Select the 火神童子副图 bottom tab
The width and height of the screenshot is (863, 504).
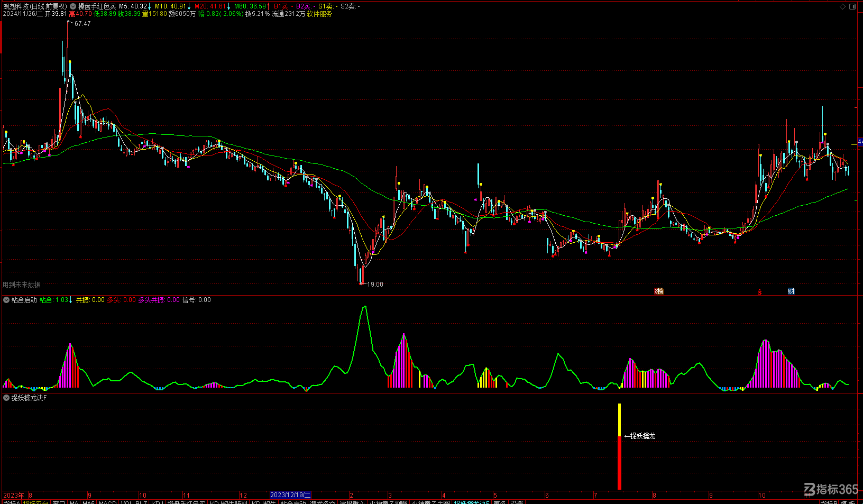[x=388, y=502]
